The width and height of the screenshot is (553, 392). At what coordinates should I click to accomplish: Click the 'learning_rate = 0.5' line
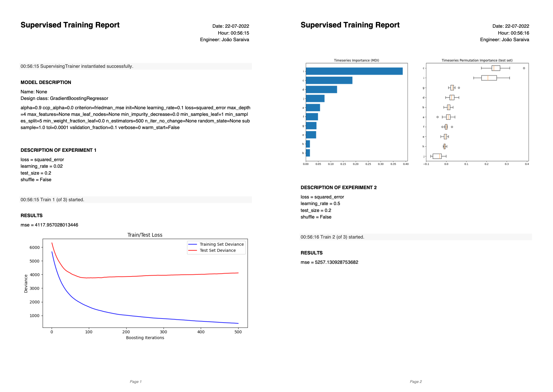click(320, 203)
